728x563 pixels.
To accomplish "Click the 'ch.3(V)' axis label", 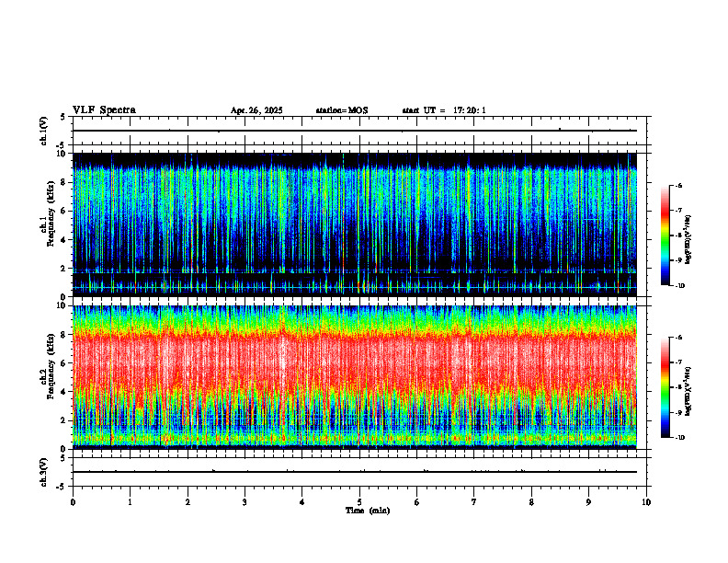I will [x=43, y=472].
